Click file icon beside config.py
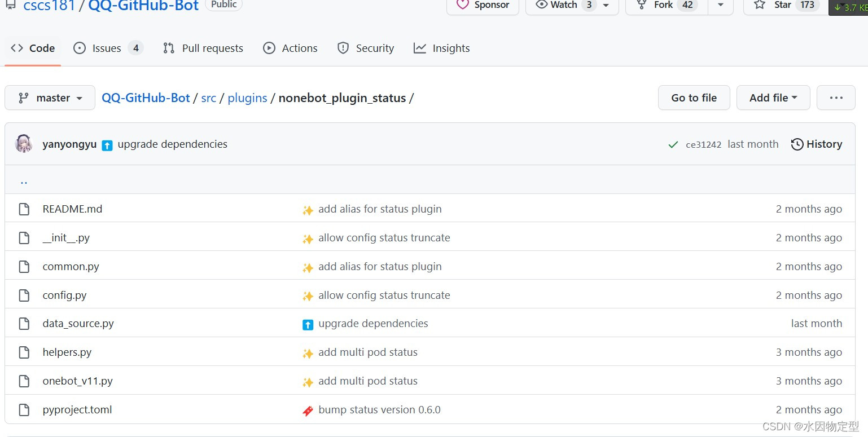The width and height of the screenshot is (868, 437). 24,295
